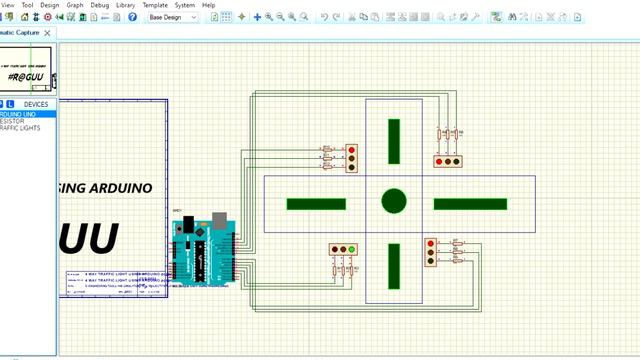
Task: Select the bottom-right vertical traffic light
Action: coord(431,252)
